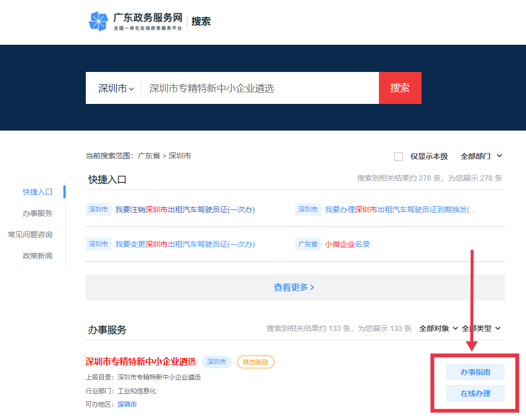The height and width of the screenshot is (420, 526).
Task: Click the 办事指南 button
Action: point(475,372)
